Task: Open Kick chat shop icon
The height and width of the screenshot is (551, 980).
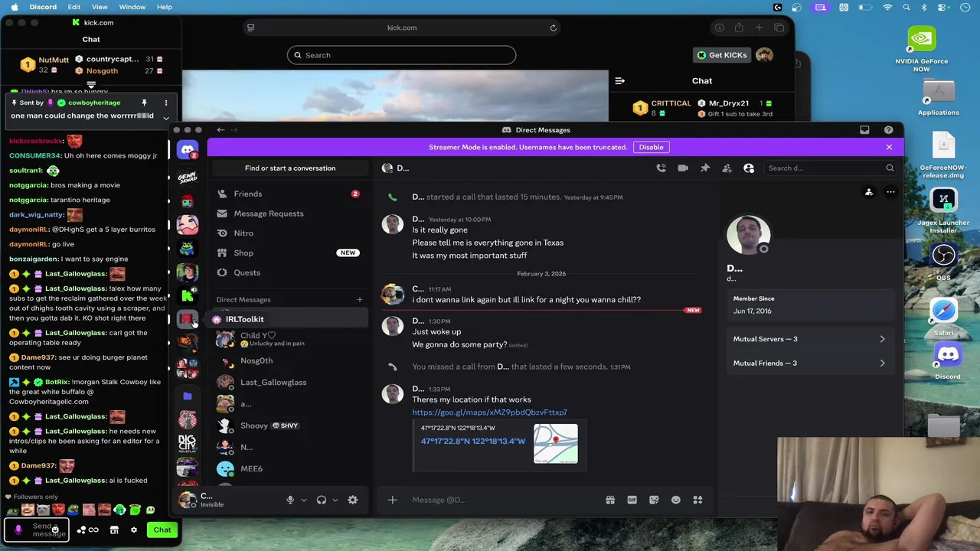Action: tap(114, 530)
